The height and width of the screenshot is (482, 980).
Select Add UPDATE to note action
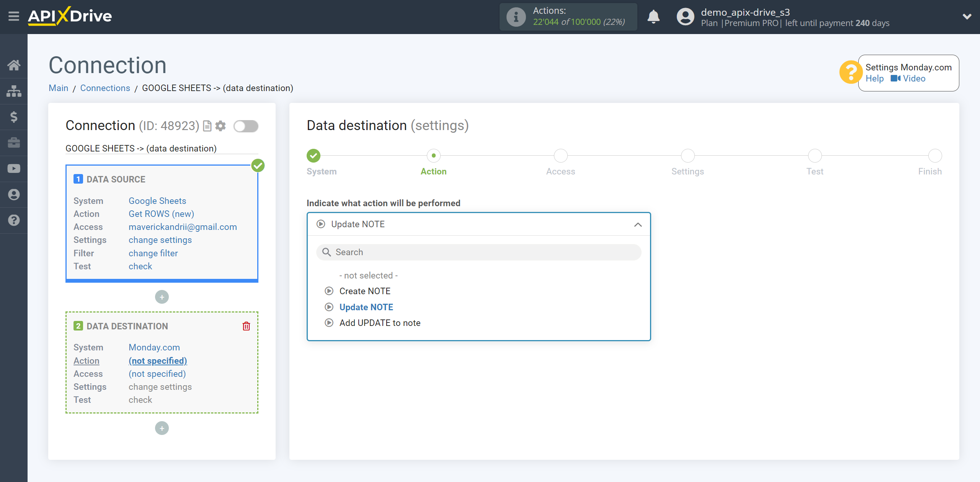(380, 323)
